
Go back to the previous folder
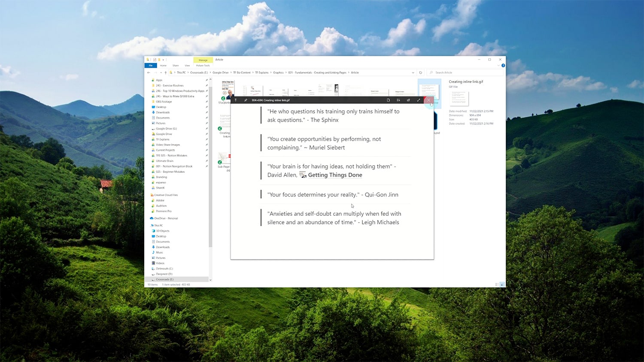[149, 72]
